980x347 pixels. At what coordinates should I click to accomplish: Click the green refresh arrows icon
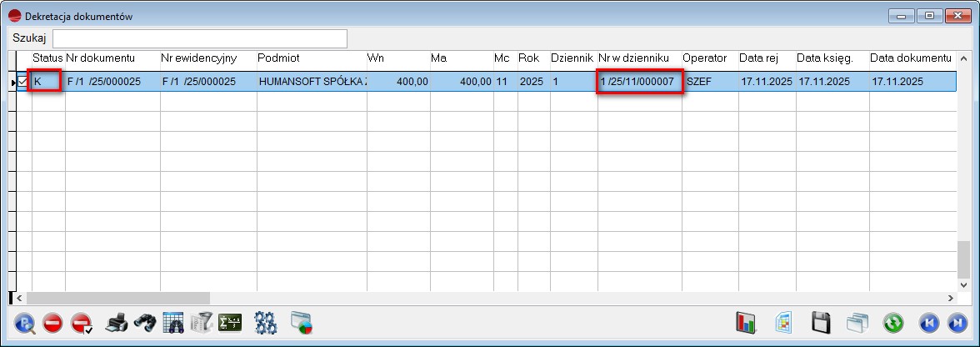tap(894, 323)
